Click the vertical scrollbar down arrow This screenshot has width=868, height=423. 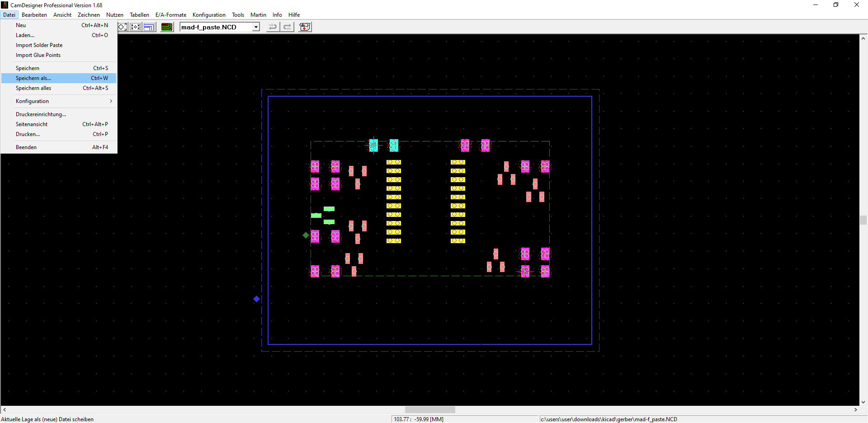[x=863, y=402]
